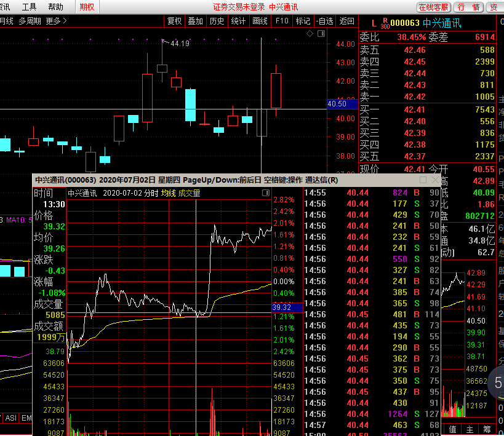Click the MA10 indicator label at the left edge
504x436 pixels.
point(18,220)
